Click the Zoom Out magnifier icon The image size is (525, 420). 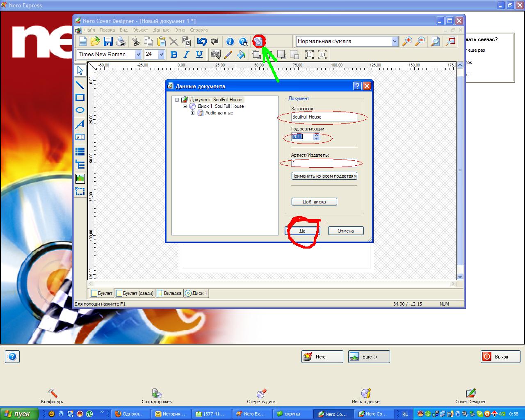pos(420,41)
